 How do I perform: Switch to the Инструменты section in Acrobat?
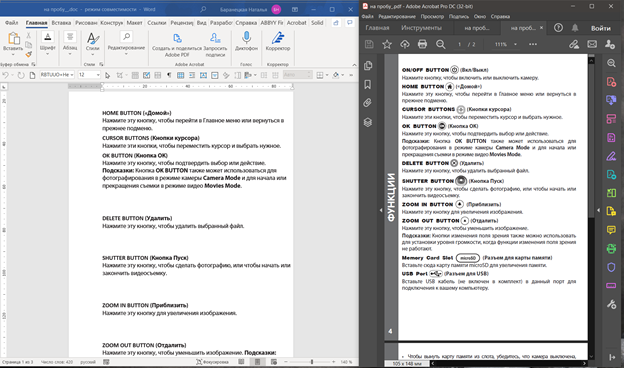tap(421, 28)
